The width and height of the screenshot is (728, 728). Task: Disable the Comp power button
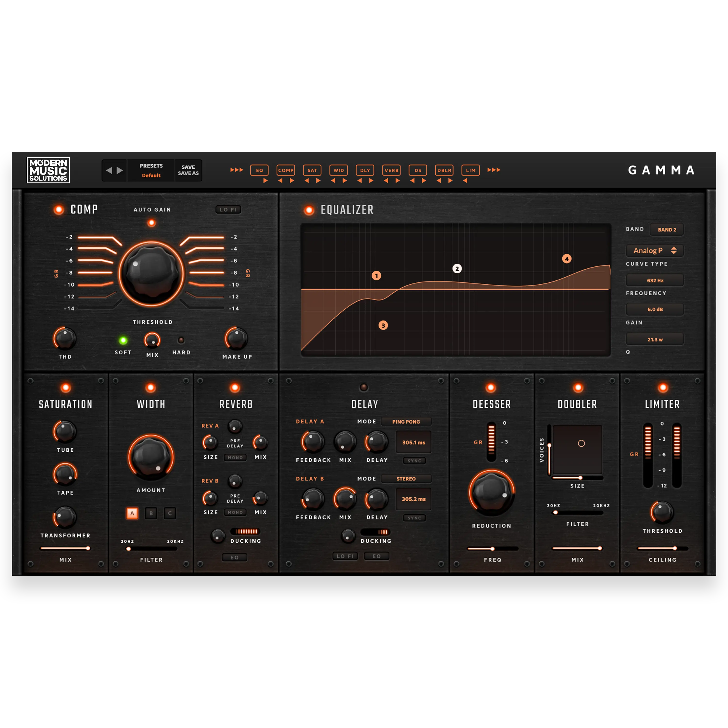tap(59, 209)
